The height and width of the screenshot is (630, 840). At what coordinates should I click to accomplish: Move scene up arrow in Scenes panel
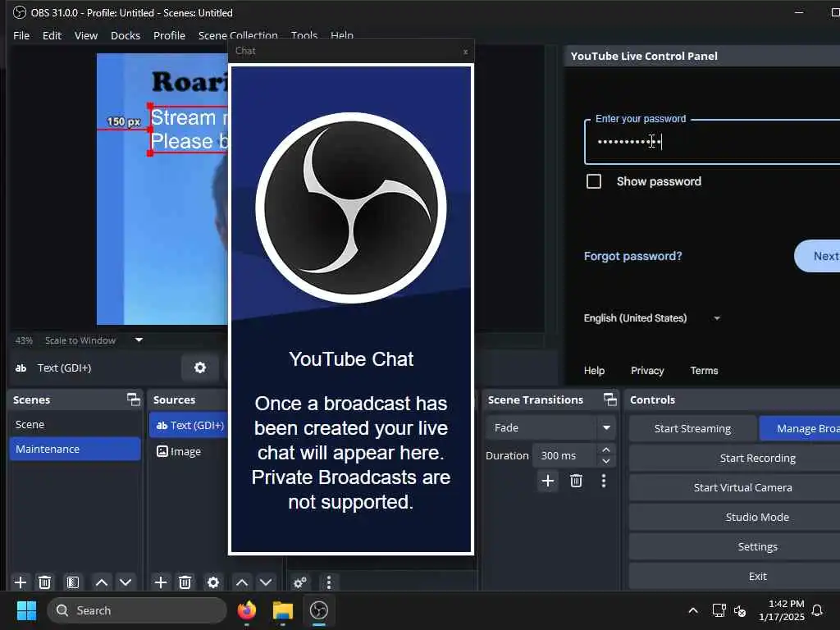[x=102, y=582]
